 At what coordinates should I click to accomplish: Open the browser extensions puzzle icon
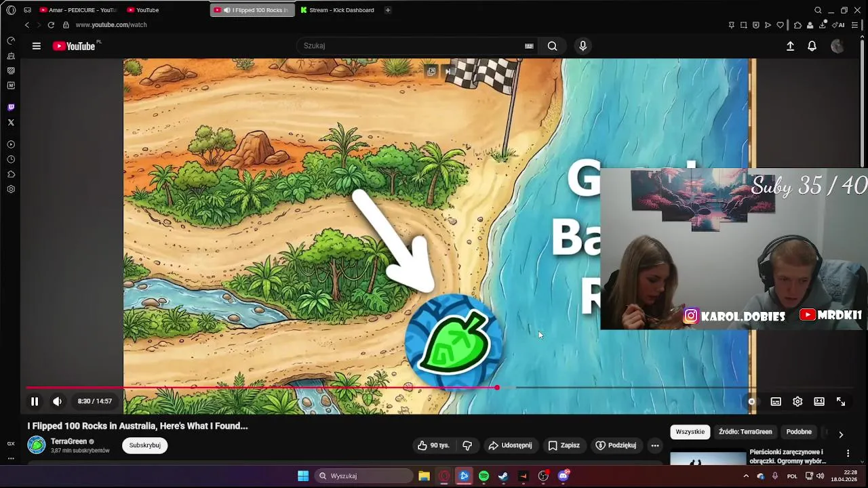tap(797, 25)
